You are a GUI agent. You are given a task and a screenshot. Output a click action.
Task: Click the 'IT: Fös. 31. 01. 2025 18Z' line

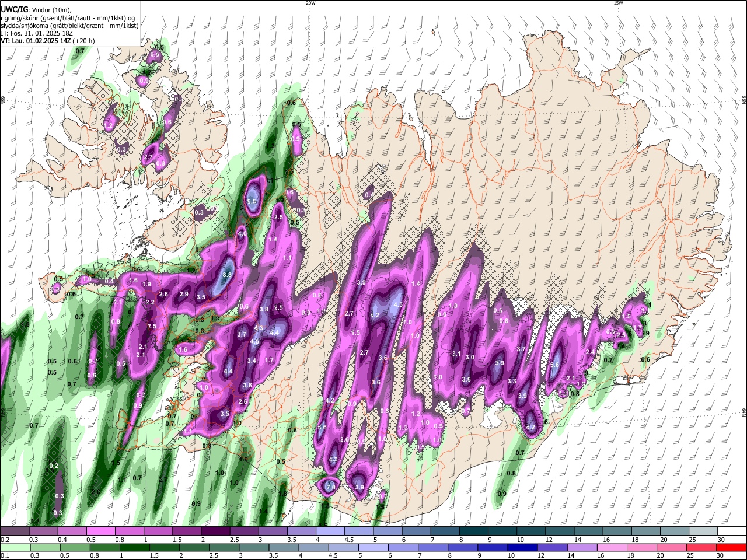[36, 33]
